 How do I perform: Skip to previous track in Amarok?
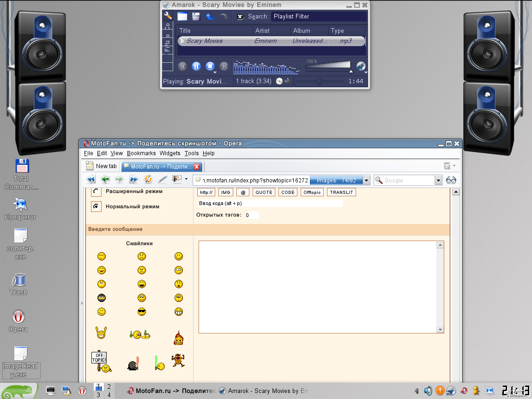tap(182, 66)
